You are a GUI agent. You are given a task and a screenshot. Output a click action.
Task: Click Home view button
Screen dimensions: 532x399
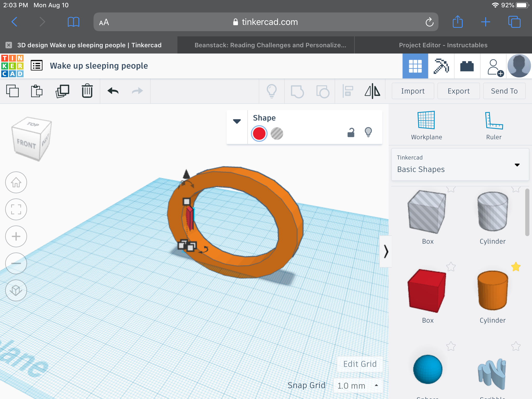16,182
